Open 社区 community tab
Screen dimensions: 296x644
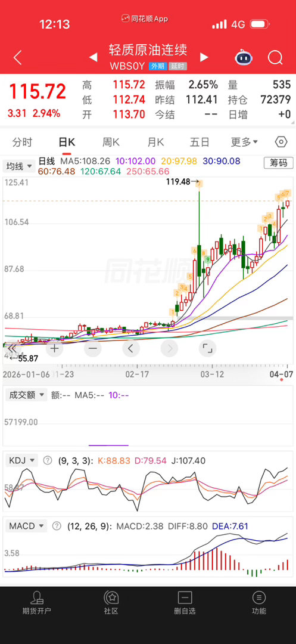click(x=111, y=603)
